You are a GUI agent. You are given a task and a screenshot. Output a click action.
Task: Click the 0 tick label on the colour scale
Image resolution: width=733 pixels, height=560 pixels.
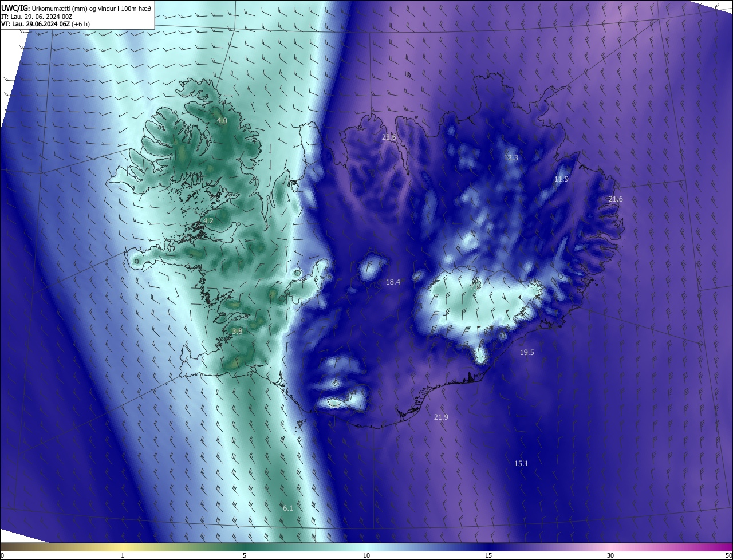point(2,555)
